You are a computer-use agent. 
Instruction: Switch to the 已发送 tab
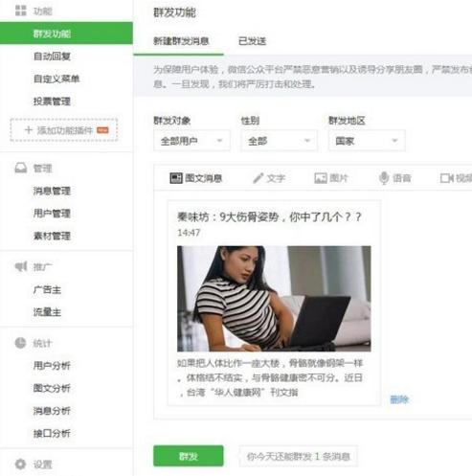pyautogui.click(x=252, y=41)
